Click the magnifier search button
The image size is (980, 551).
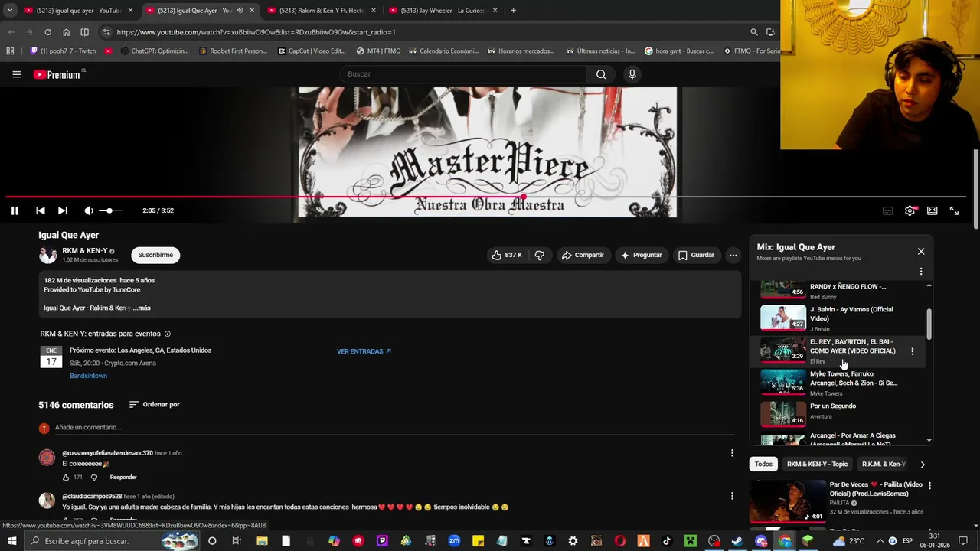coord(601,74)
